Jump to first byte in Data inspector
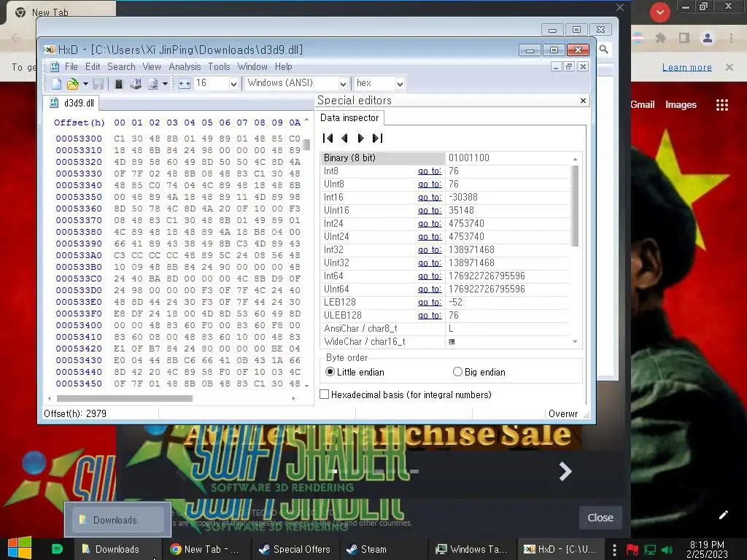The width and height of the screenshot is (747, 560). (x=328, y=138)
